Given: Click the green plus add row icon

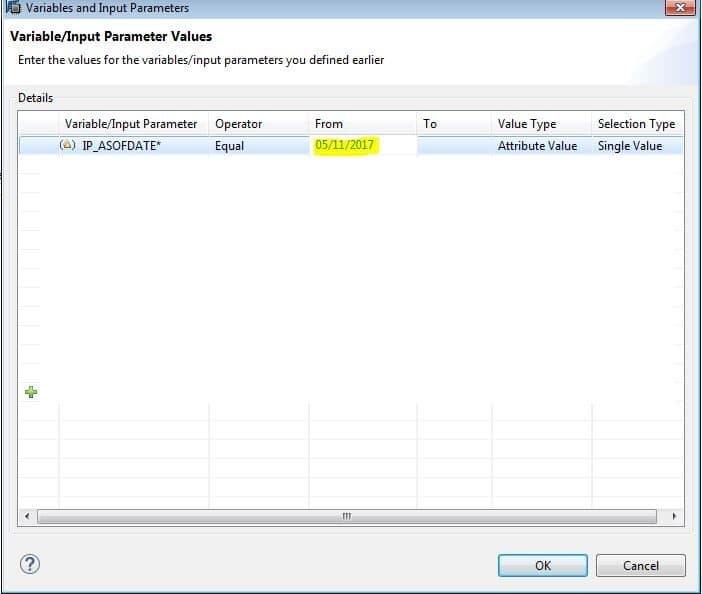Looking at the screenshot, I should [x=30, y=393].
